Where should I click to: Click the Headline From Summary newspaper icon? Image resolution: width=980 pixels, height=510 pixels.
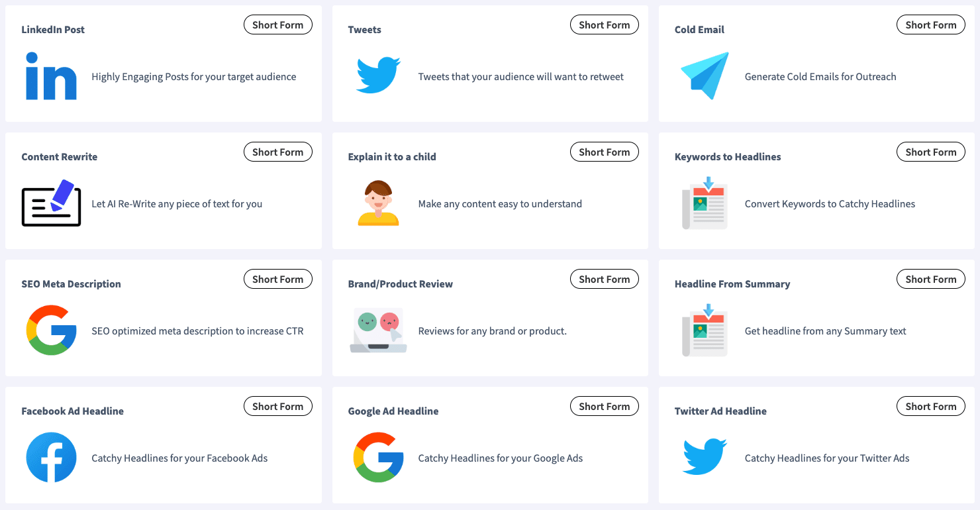705,330
